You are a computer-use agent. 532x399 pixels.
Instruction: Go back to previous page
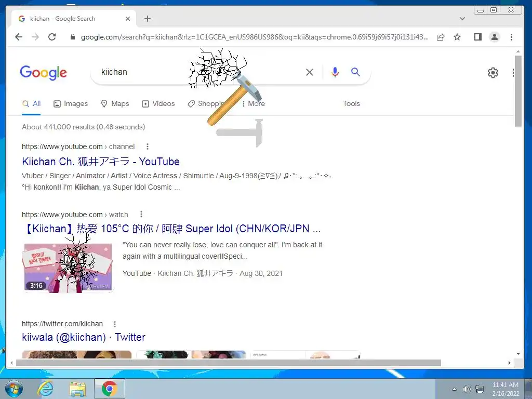click(19, 37)
